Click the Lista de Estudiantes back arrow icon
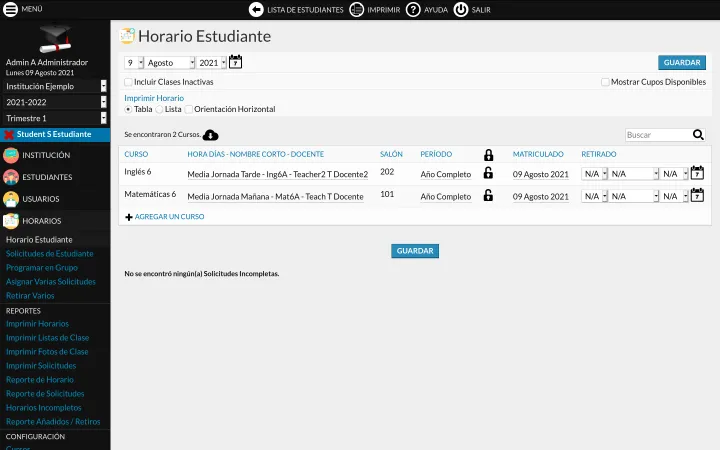The width and height of the screenshot is (720, 450). pos(256,10)
